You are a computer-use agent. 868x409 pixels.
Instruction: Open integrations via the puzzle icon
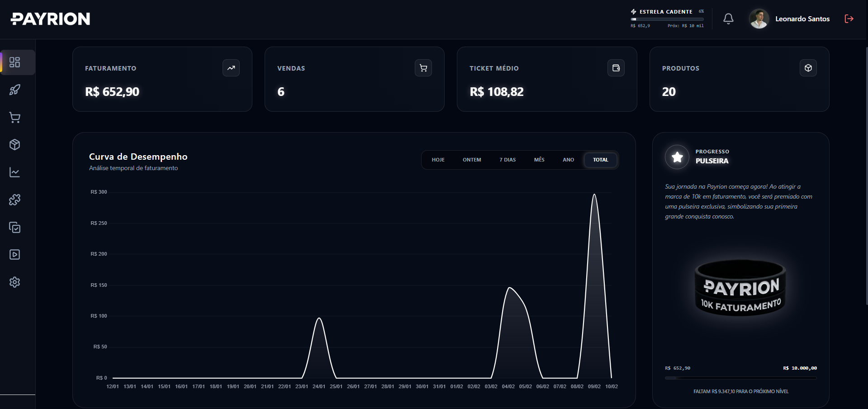point(15,200)
